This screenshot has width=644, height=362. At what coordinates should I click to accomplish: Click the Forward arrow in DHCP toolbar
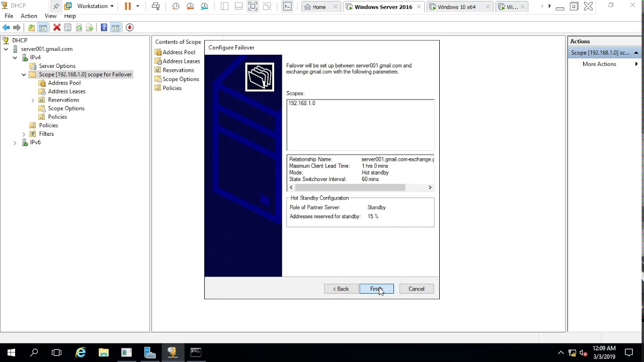(17, 28)
